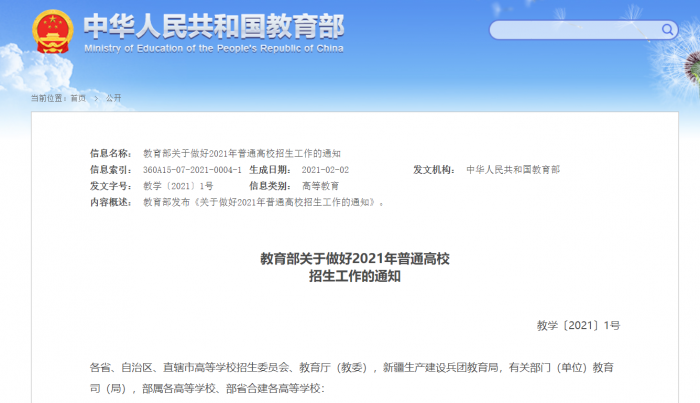This screenshot has width=700, height=403.
Task: Click the Ministry of Education English subtitle
Action: click(214, 48)
